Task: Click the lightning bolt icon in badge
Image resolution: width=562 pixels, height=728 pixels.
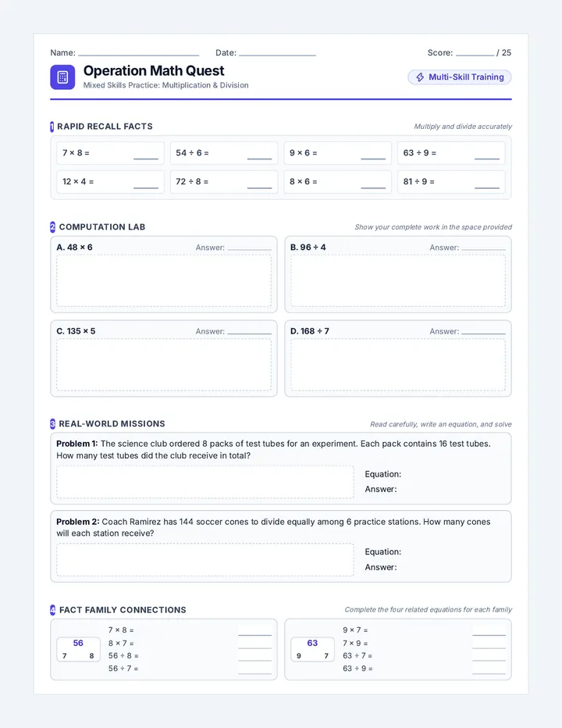Action: click(420, 77)
